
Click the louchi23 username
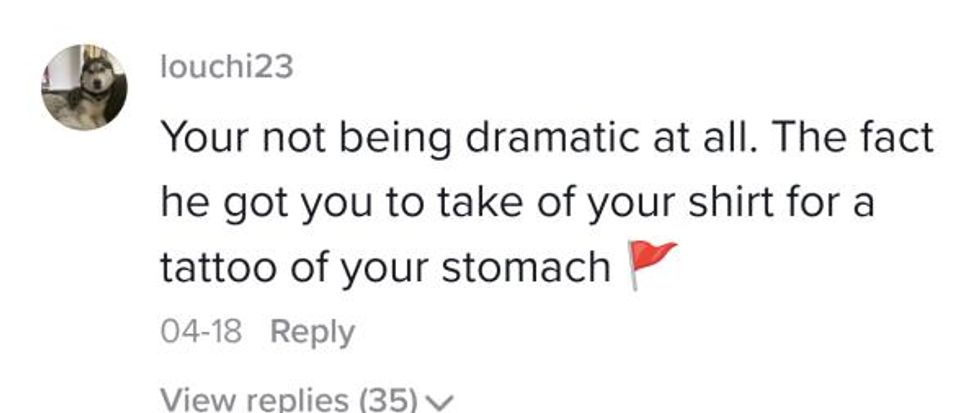(226, 68)
